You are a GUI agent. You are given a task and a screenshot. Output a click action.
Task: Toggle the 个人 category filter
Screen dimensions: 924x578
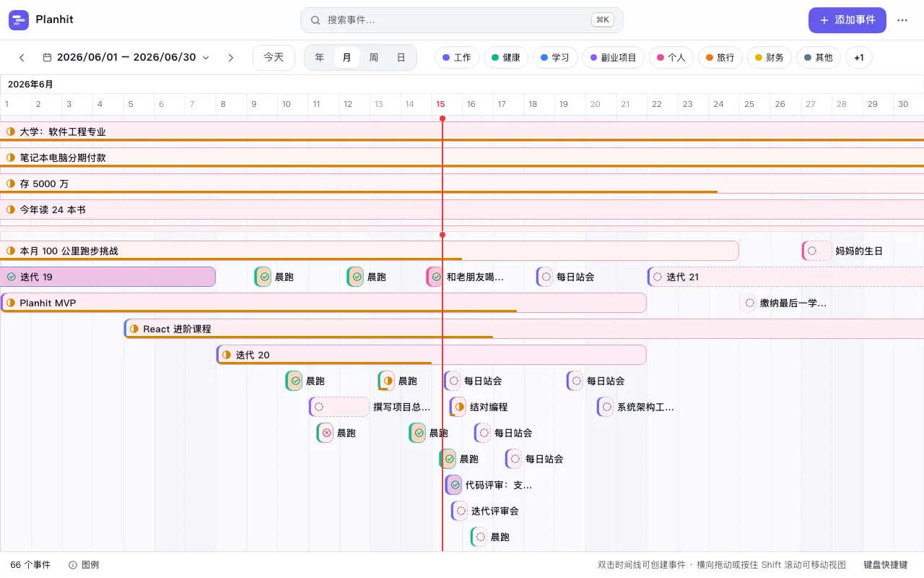coord(671,58)
